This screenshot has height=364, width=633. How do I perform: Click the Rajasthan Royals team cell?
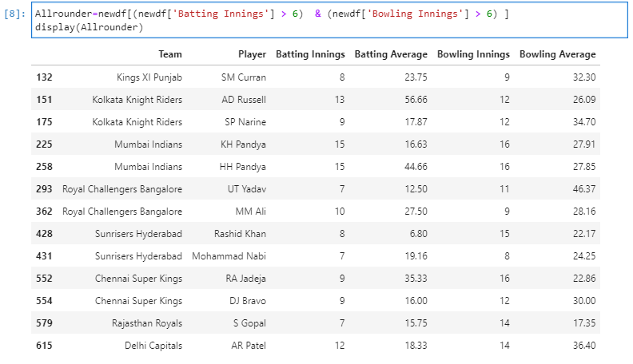pyautogui.click(x=147, y=323)
